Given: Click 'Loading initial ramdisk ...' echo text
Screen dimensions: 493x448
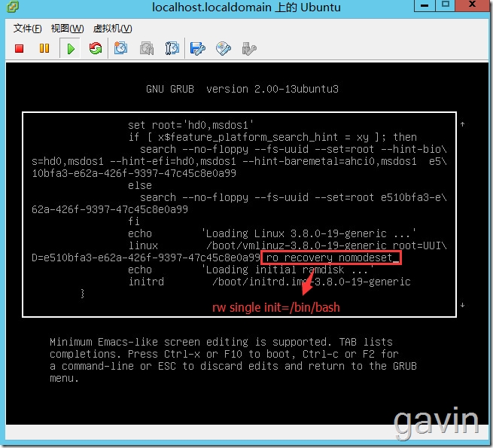Looking at the screenshot, I should (x=288, y=270).
